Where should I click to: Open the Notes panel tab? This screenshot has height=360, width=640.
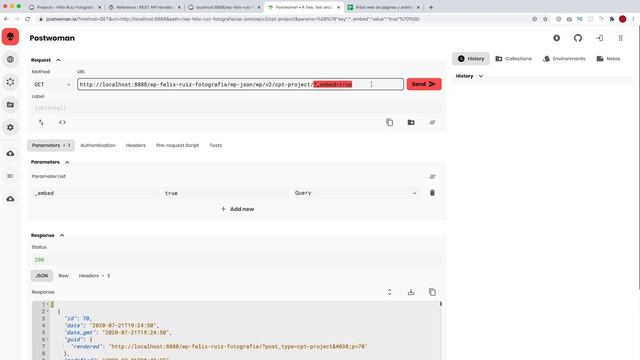[608, 59]
